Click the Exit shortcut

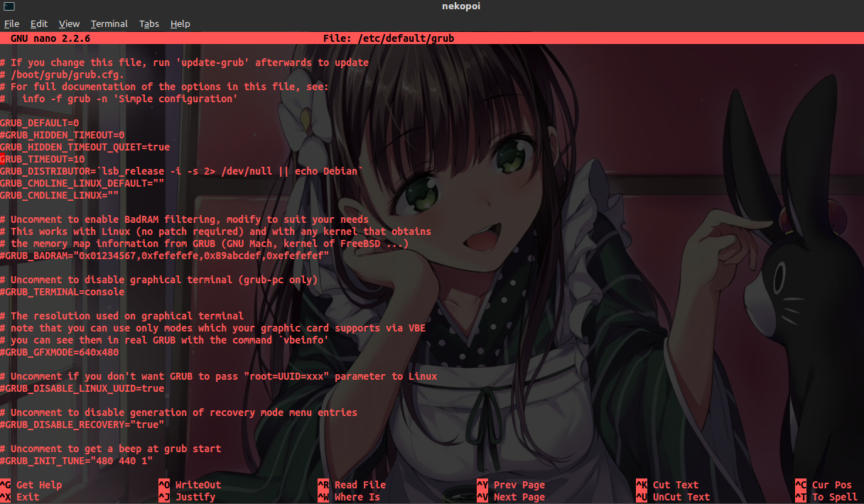point(26,497)
